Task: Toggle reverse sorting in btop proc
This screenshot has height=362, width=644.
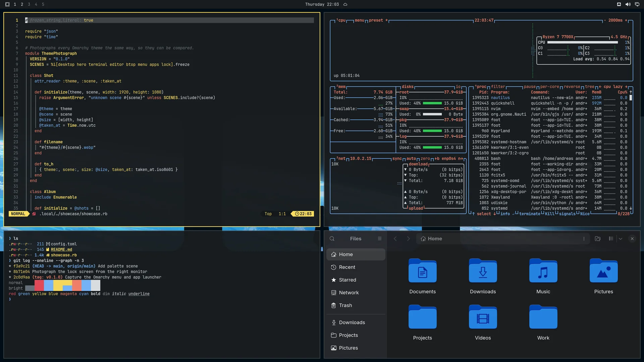Action: point(572,86)
